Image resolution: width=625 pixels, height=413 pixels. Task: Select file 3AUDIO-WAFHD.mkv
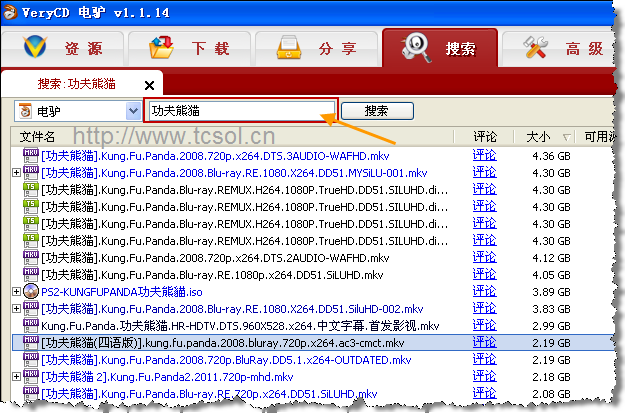[215, 156]
